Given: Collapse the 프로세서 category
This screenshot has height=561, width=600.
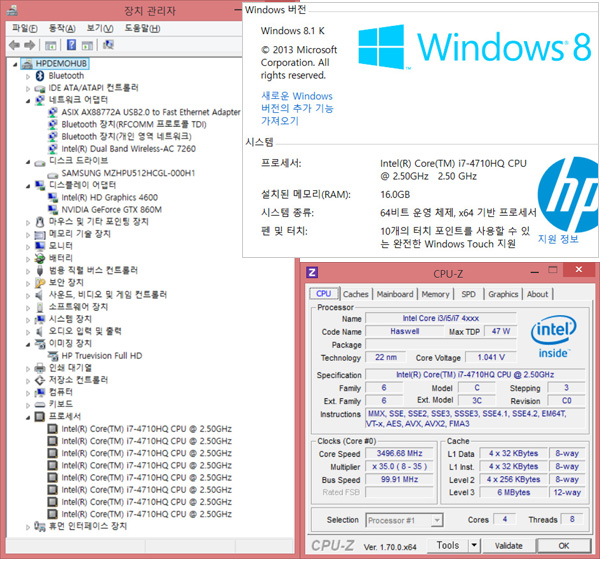Looking at the screenshot, I should pos(28,417).
